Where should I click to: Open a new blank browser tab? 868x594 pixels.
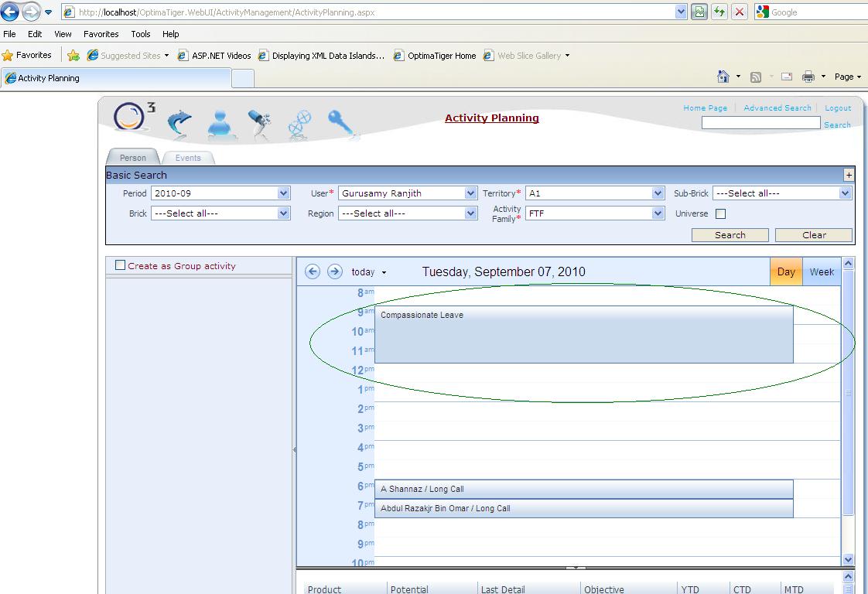(242, 79)
